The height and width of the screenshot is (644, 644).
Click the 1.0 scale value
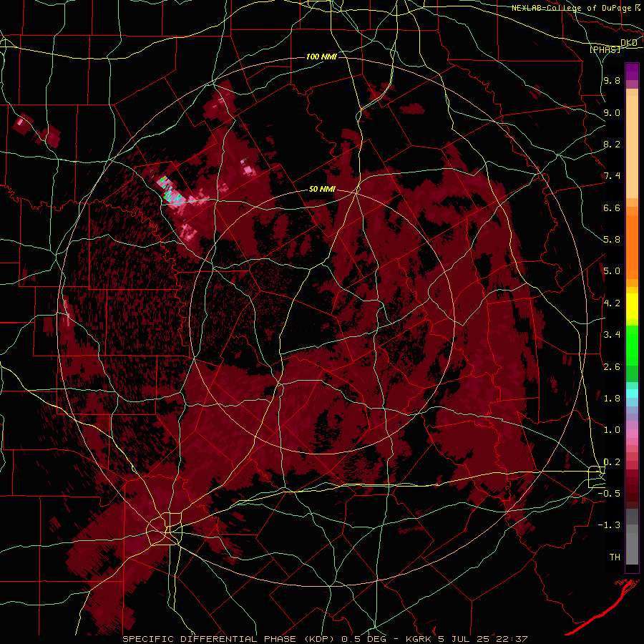[x=612, y=430]
